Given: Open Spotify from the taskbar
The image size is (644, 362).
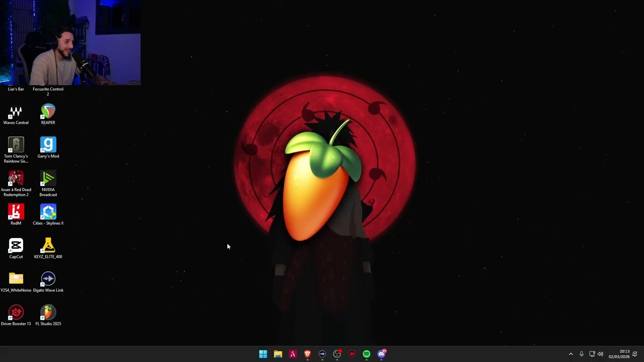Looking at the screenshot, I should [x=366, y=354].
